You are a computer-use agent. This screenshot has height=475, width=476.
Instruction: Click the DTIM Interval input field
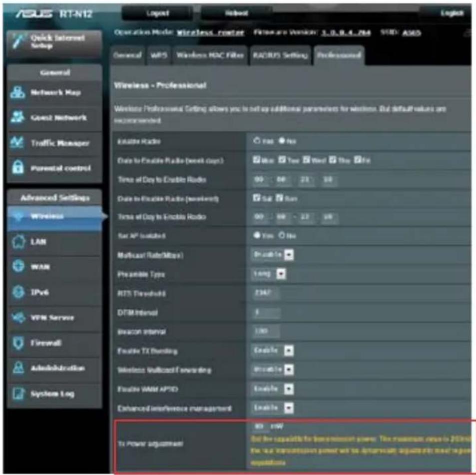pos(266,312)
